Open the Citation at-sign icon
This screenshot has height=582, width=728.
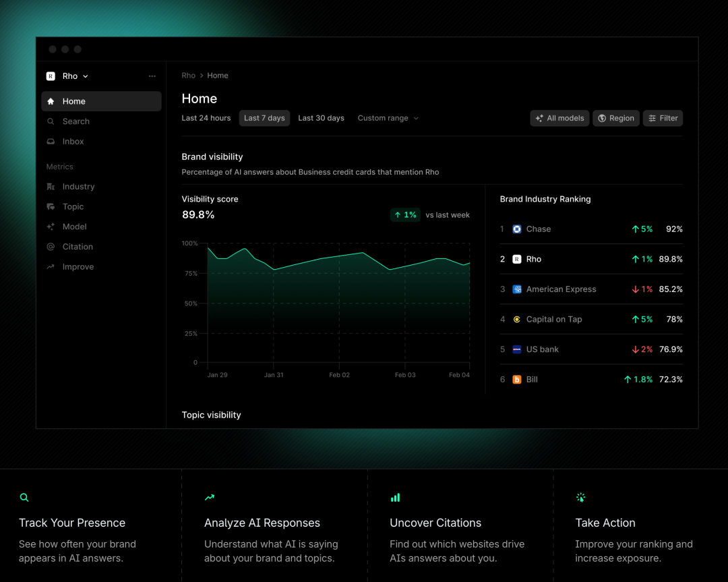[x=51, y=247]
